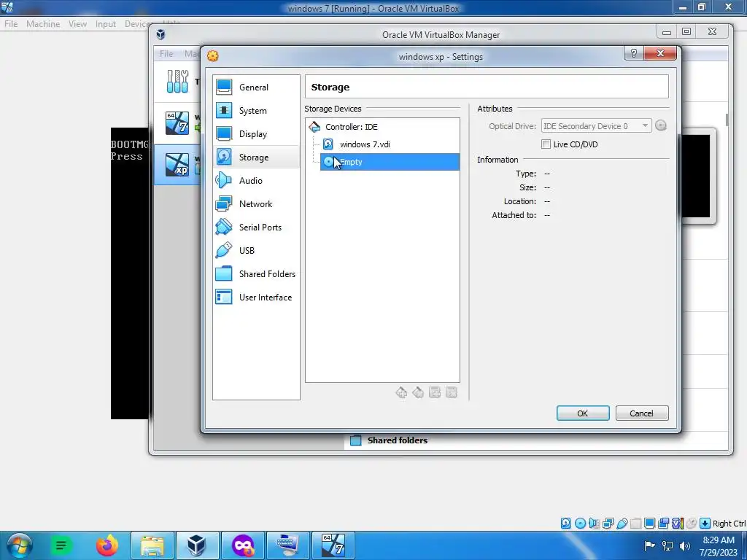Open File menu in VirtualBox Manager

pyautogui.click(x=166, y=54)
